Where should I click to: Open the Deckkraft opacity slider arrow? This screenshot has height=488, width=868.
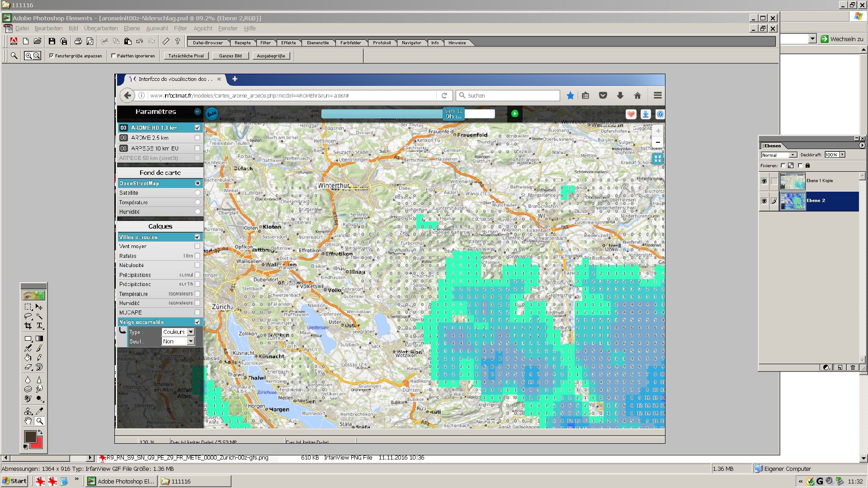(x=842, y=155)
